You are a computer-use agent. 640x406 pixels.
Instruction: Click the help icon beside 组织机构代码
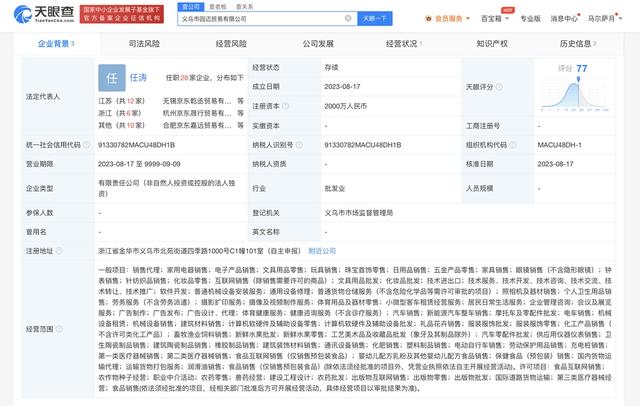513,145
